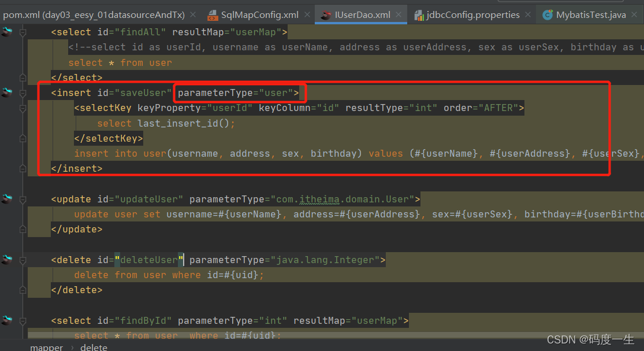Click the MyBatis gutter icon beside deleteUser
Screen dimensions: 644x351
point(7,259)
